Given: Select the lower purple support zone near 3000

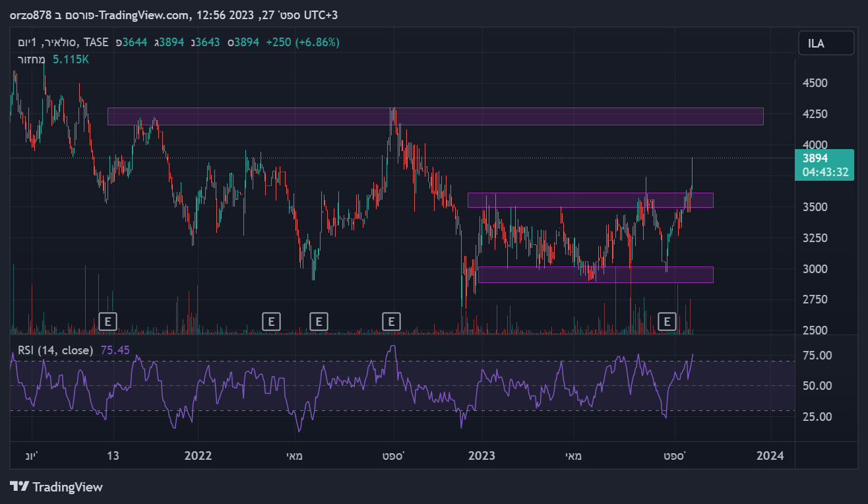Looking at the screenshot, I should click(596, 274).
